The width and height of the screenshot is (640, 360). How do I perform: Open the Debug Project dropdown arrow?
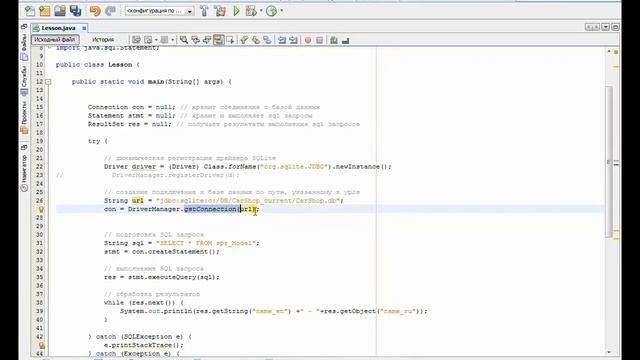pyautogui.click(x=261, y=11)
